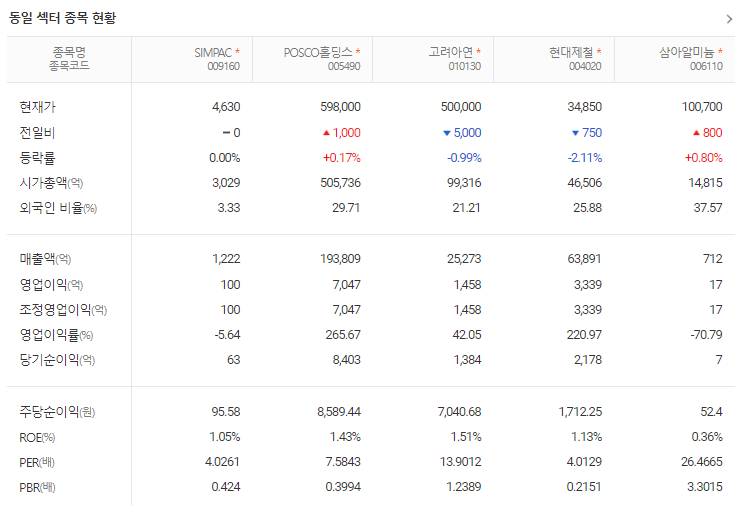This screenshot has height=505, width=736.
Task: Open POSCO홀딩스 stock link
Action: 318,52
